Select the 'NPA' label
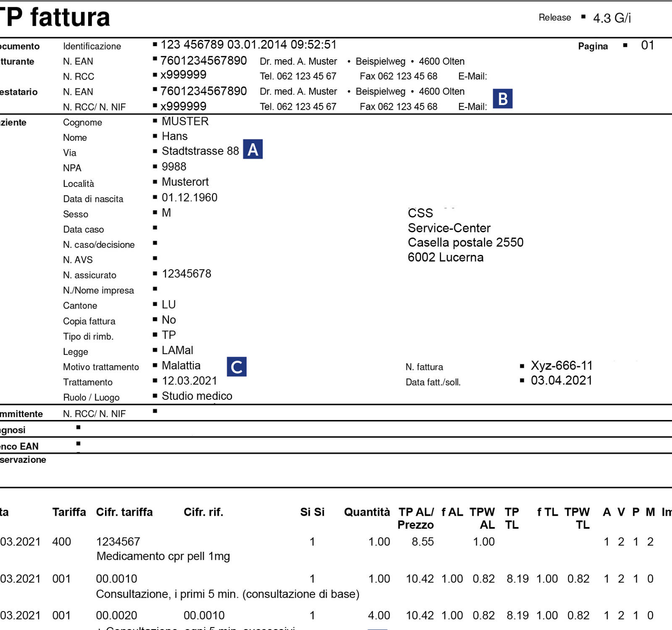672x630 pixels. point(72,168)
